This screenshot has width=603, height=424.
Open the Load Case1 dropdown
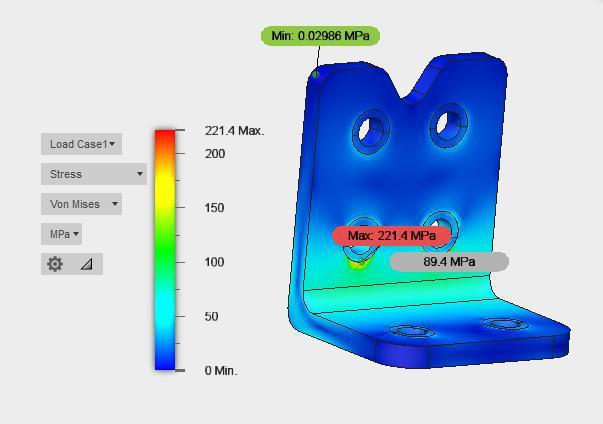82,144
